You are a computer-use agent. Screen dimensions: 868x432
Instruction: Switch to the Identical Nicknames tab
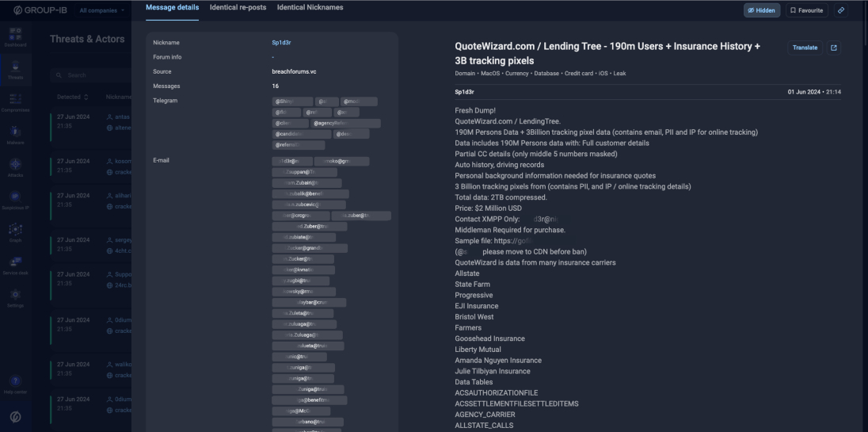(x=310, y=7)
